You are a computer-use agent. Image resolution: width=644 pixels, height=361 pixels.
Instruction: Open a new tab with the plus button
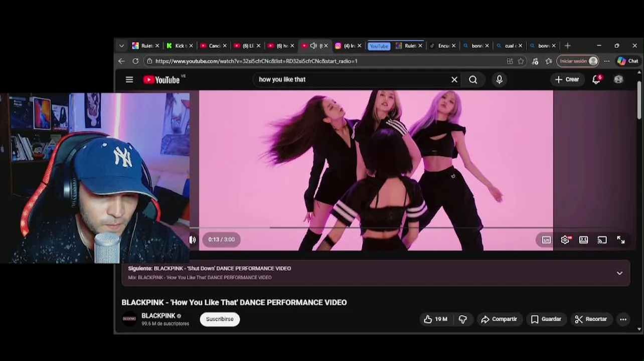[x=568, y=46]
